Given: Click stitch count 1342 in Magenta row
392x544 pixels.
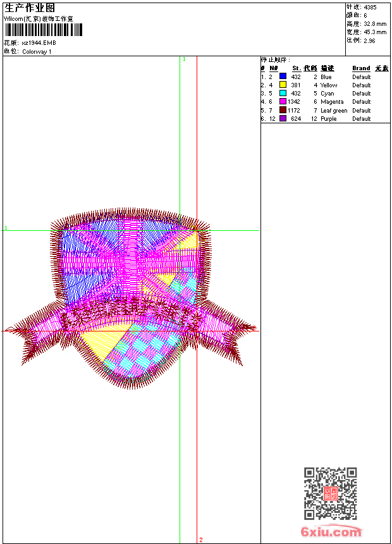Looking at the screenshot, I should click(x=294, y=102).
